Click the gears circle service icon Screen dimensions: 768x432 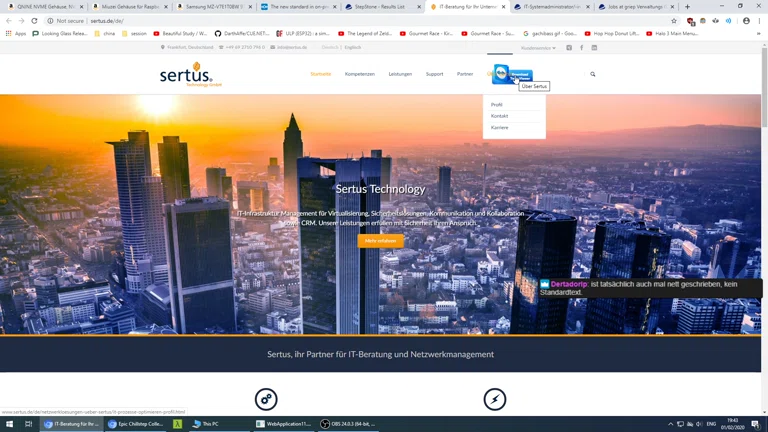tap(266, 399)
